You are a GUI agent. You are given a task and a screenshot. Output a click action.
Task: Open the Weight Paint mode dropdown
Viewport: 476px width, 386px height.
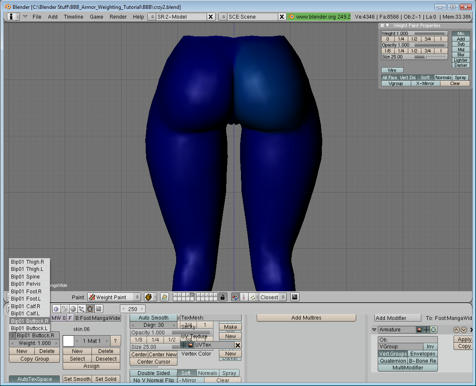pos(114,297)
